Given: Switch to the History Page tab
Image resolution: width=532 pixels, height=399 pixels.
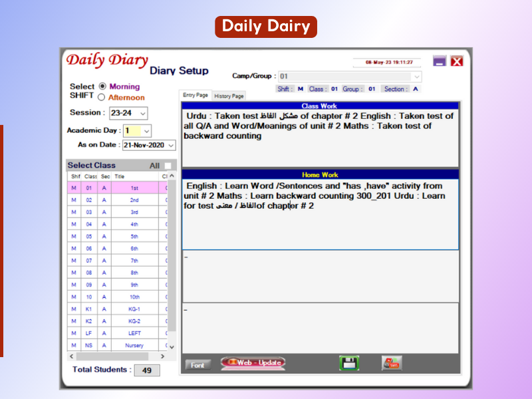Looking at the screenshot, I should (229, 96).
